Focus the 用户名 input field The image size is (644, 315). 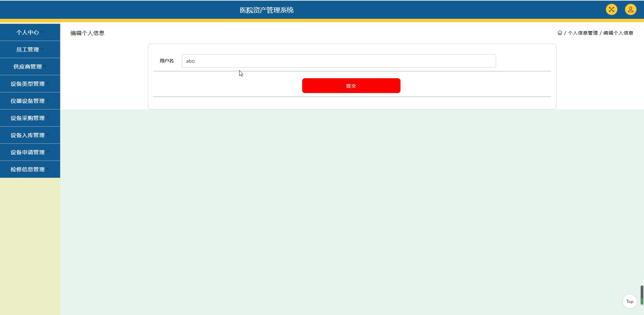tap(339, 61)
